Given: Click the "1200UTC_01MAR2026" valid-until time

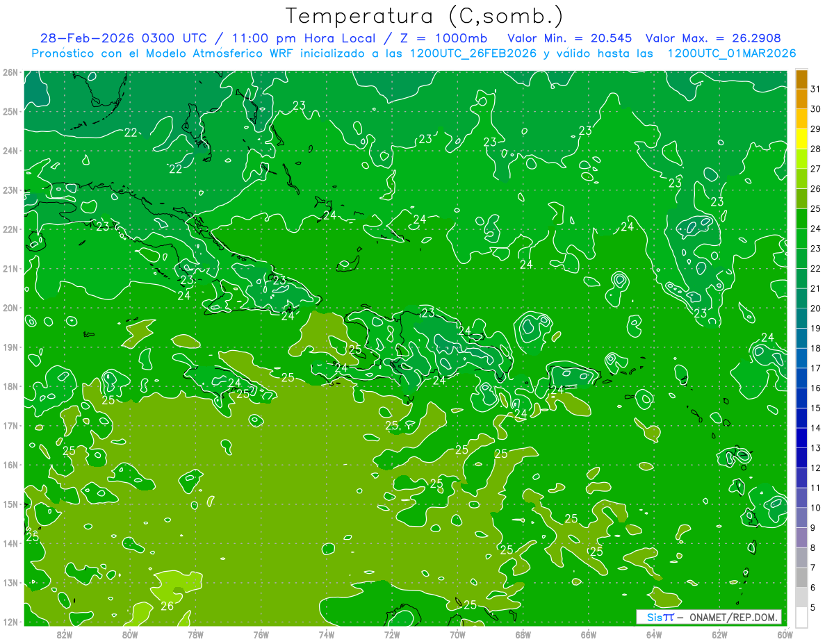Looking at the screenshot, I should tap(731, 53).
